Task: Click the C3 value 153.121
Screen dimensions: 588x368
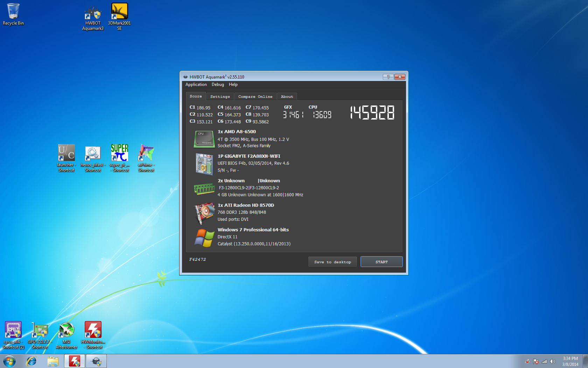Action: tap(205, 122)
